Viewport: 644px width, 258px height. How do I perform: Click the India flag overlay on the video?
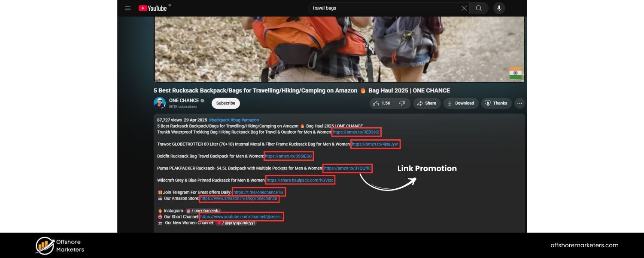515,73
